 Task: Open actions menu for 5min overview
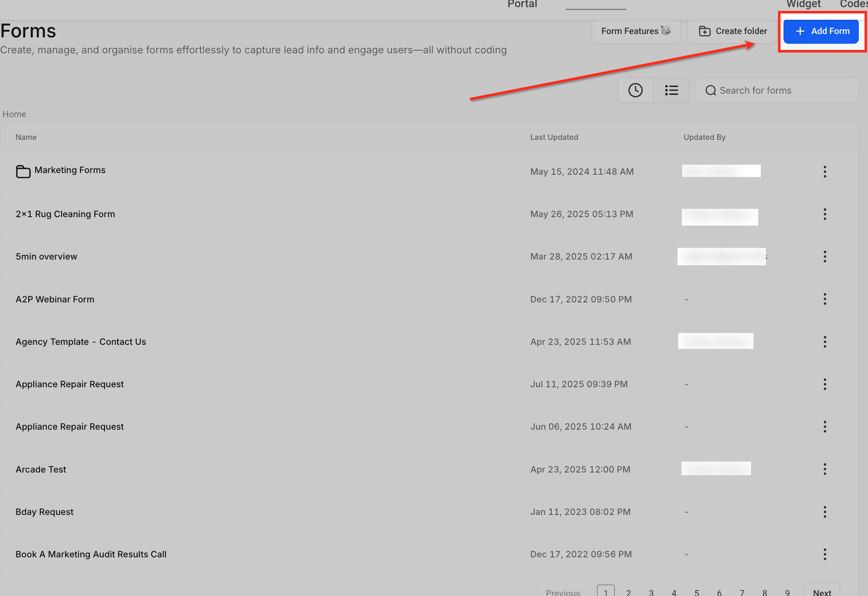tap(825, 256)
